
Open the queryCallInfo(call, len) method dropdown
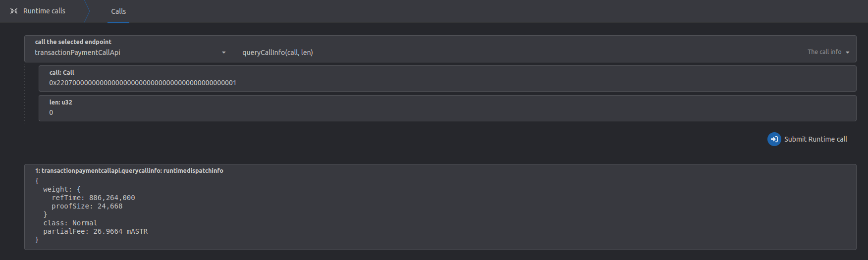(277, 52)
